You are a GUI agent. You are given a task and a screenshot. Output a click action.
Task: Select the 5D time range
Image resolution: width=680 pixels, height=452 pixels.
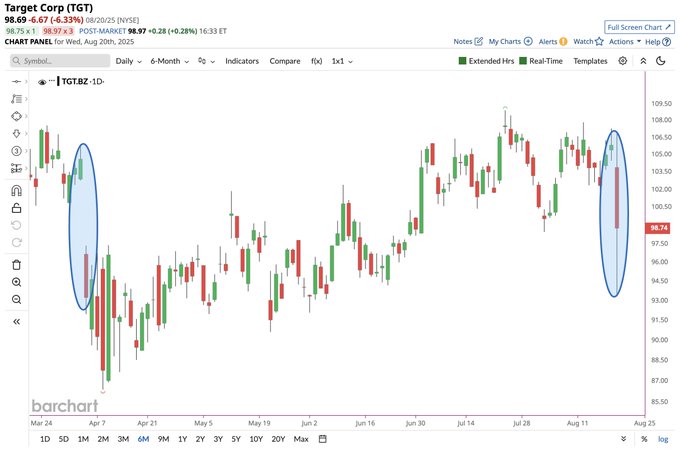[64, 439]
